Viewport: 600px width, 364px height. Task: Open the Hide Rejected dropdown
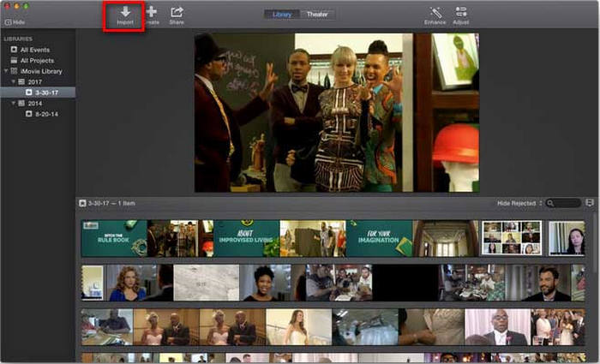(x=519, y=204)
